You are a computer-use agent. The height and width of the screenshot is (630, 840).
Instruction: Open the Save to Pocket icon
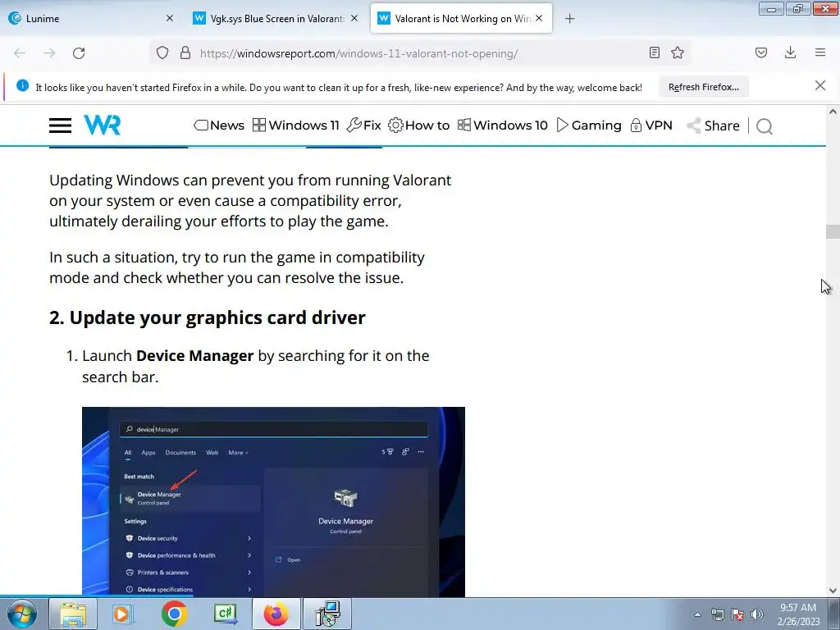(761, 52)
